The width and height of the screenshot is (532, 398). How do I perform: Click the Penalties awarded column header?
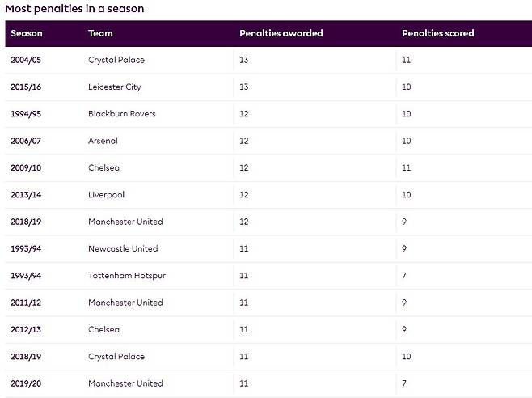281,33
